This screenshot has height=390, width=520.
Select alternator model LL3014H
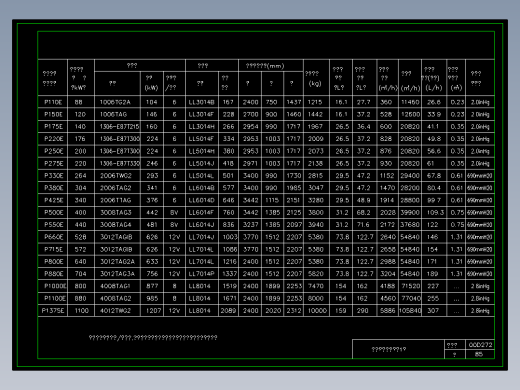(201, 127)
